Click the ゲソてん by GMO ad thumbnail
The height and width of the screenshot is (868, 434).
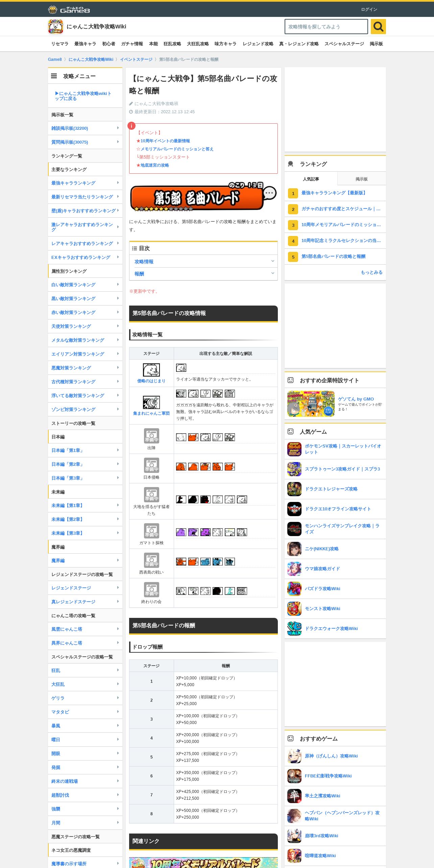(311, 404)
